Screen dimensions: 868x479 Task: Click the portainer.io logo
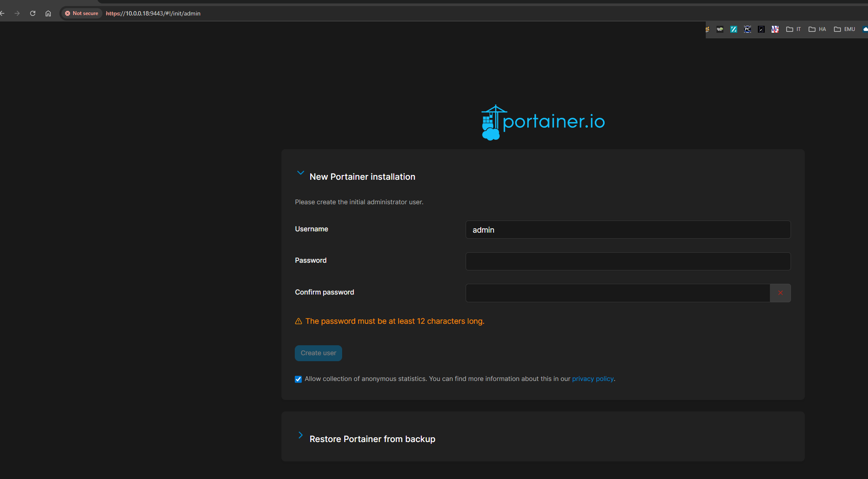pyautogui.click(x=543, y=122)
